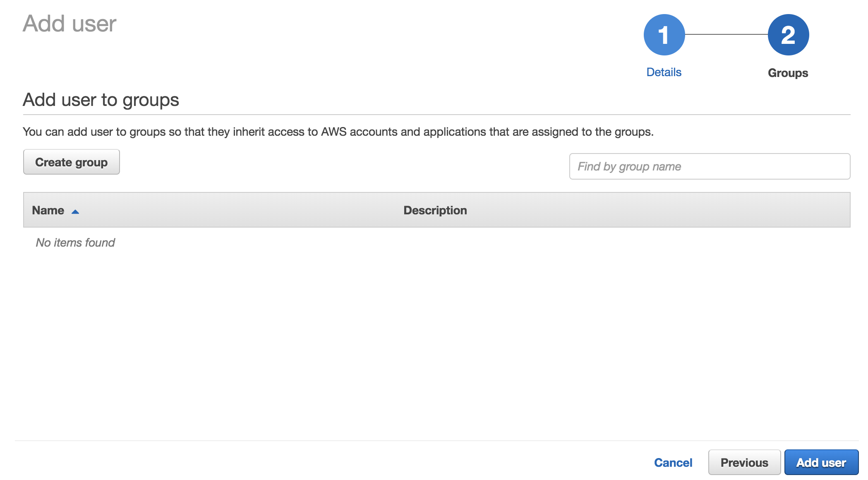Cancel the add user wizard
Viewport: 868px width, 480px height.
(673, 463)
